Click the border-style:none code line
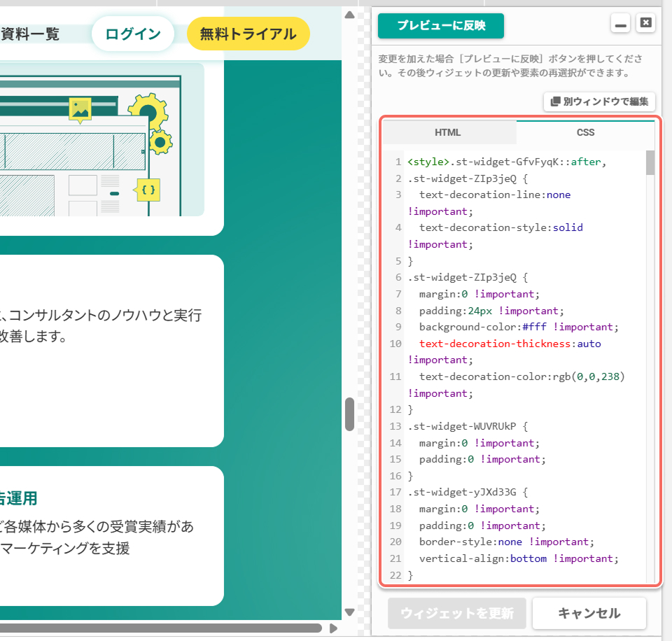 pos(507,542)
